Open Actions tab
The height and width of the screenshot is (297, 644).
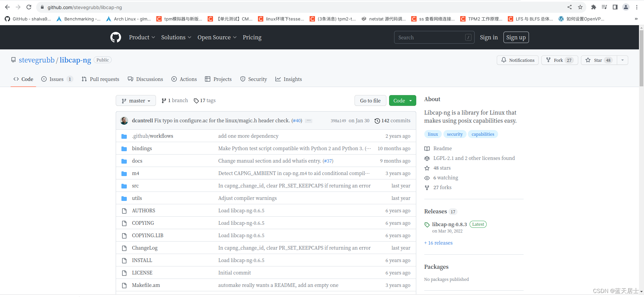point(184,79)
